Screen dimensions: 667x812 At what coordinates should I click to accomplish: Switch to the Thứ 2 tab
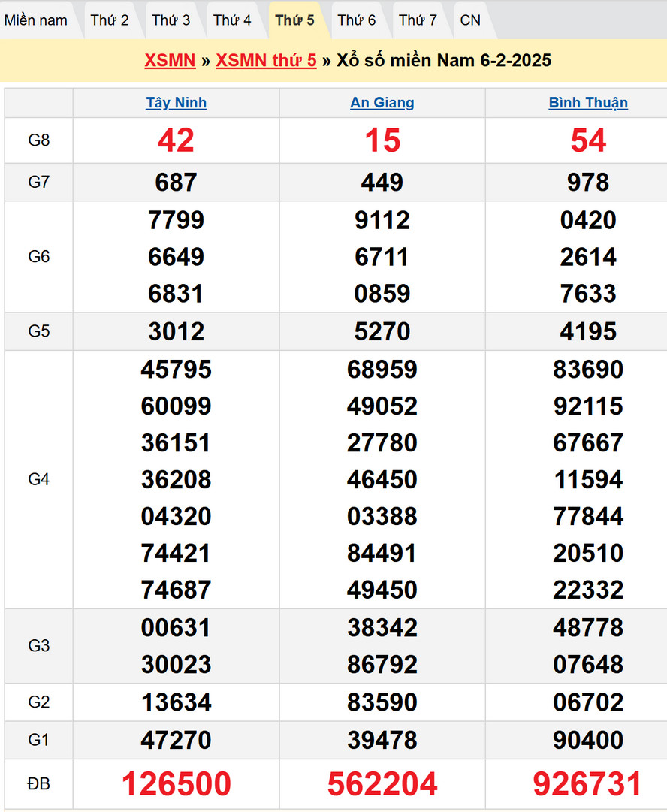click(x=110, y=20)
